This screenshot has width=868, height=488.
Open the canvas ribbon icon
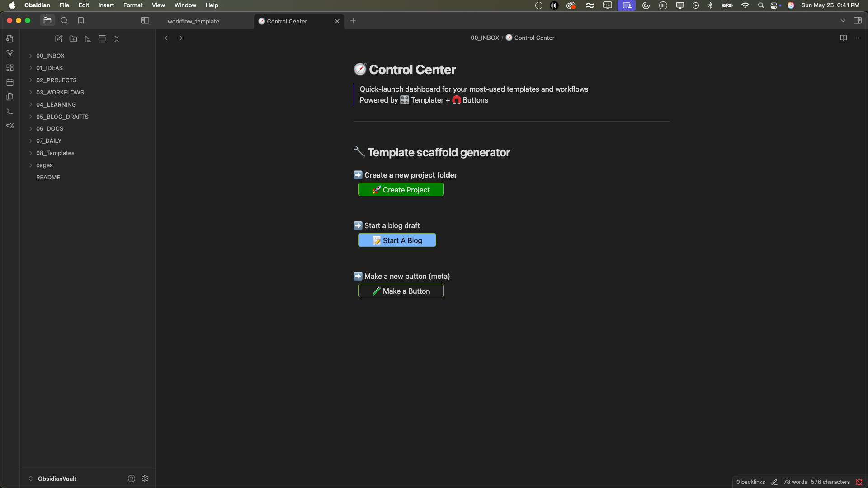(x=10, y=68)
